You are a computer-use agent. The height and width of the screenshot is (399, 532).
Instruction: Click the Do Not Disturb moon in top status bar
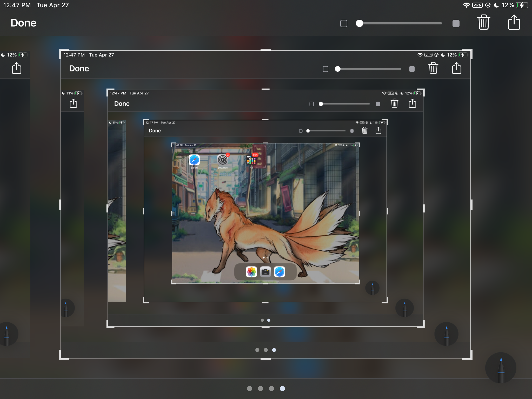coord(496,5)
